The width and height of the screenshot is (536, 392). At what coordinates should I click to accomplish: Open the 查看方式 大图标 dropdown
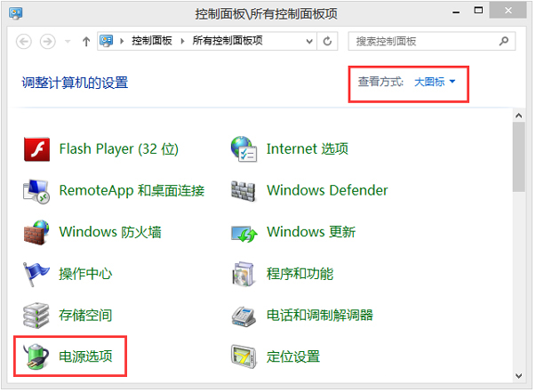435,82
